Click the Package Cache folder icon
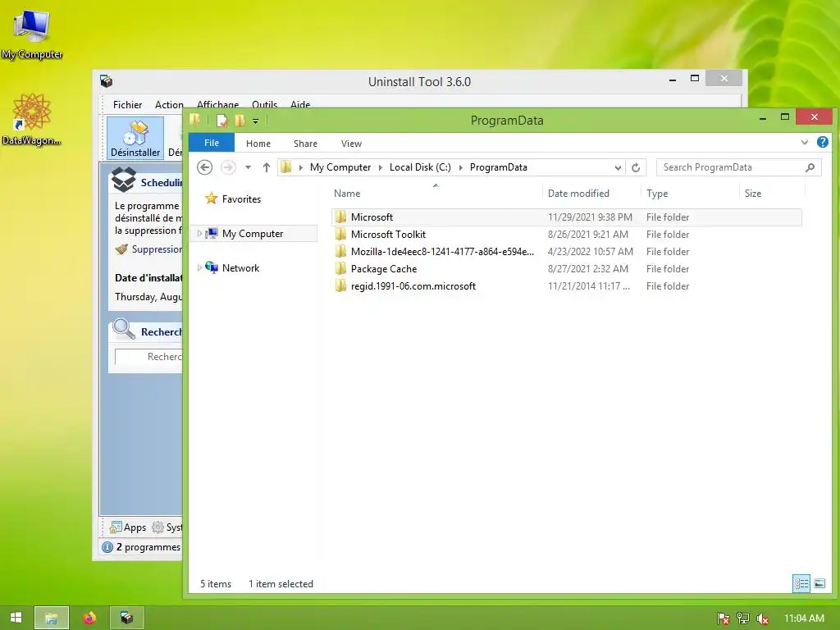The height and width of the screenshot is (630, 840). tap(340, 268)
